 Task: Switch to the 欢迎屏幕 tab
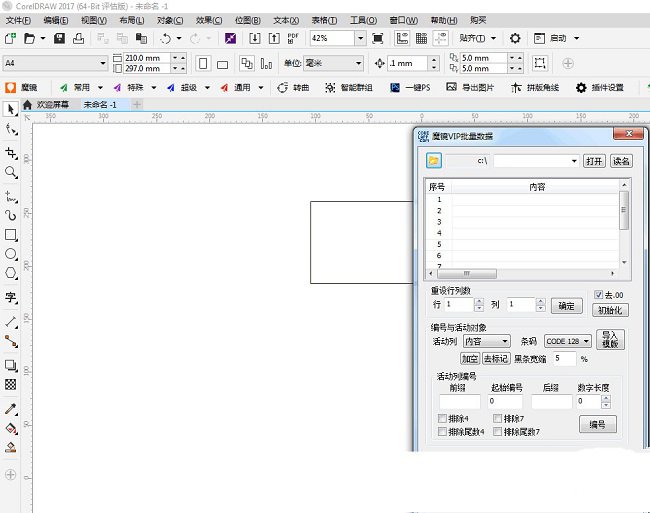[x=53, y=105]
